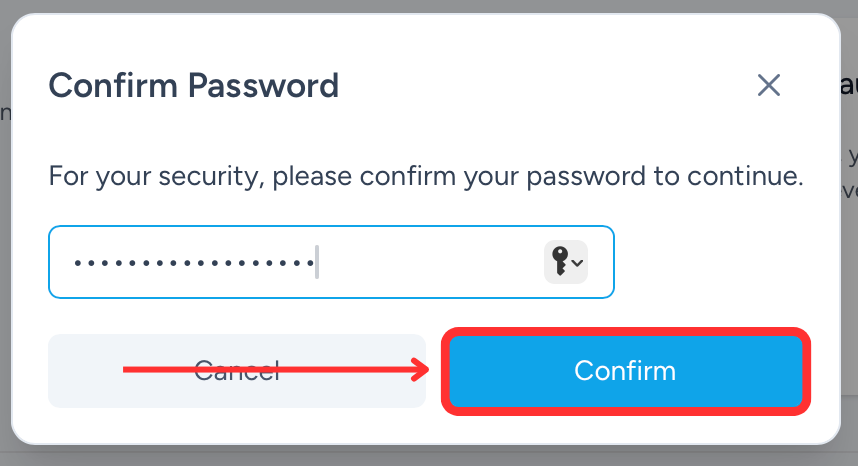Focus the masked password input field
This screenshot has height=466, width=858.
point(332,262)
